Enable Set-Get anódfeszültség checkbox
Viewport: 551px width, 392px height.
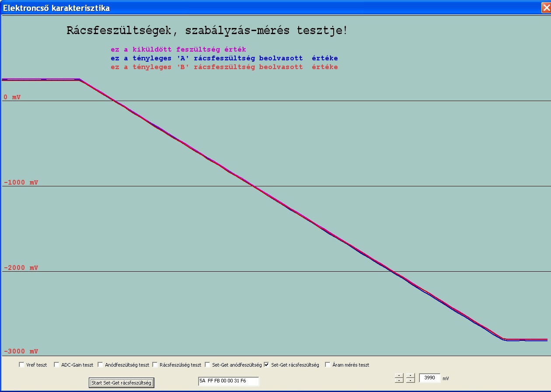208,364
